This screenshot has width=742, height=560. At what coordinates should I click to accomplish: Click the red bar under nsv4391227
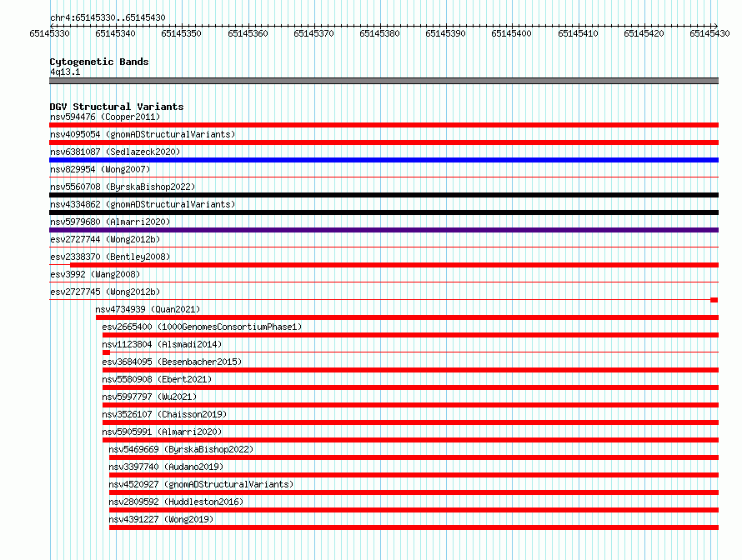414,527
